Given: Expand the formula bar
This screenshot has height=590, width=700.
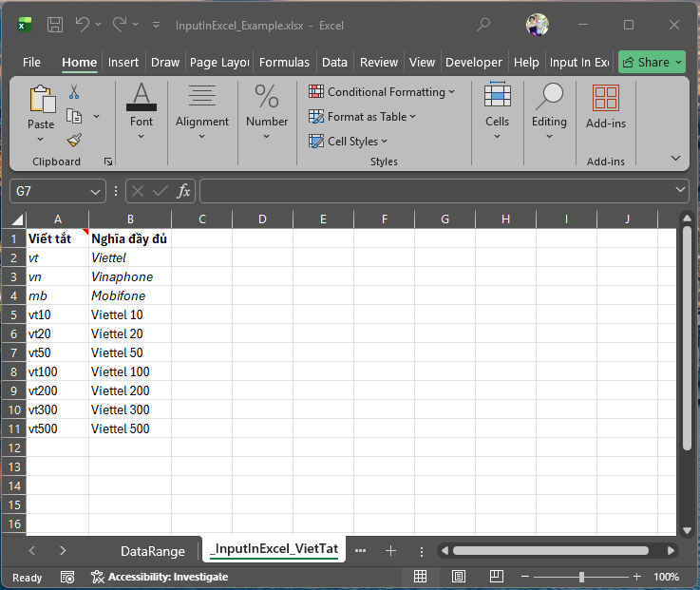Looking at the screenshot, I should (x=680, y=189).
